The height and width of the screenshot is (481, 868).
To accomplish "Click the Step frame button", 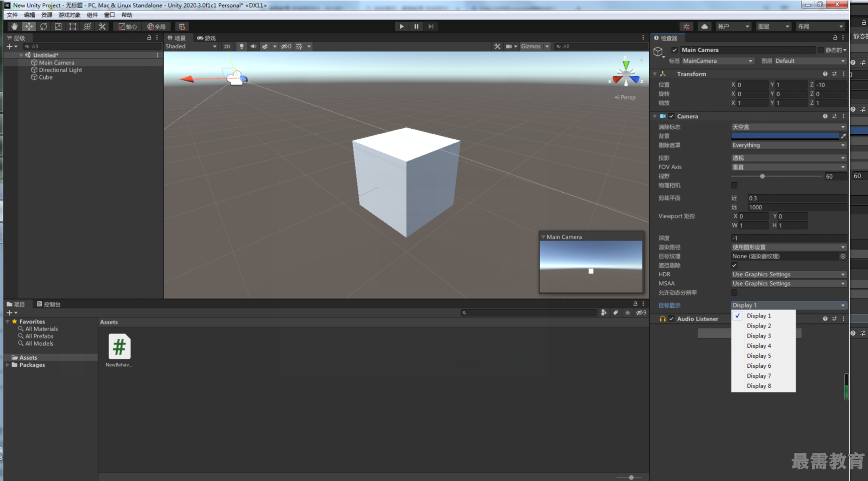I will coord(431,26).
